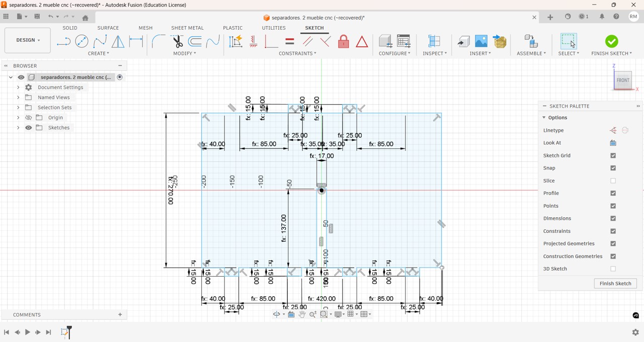Image resolution: width=644 pixels, height=342 pixels.
Task: Select the Parallel constraint icon
Action: tap(307, 41)
